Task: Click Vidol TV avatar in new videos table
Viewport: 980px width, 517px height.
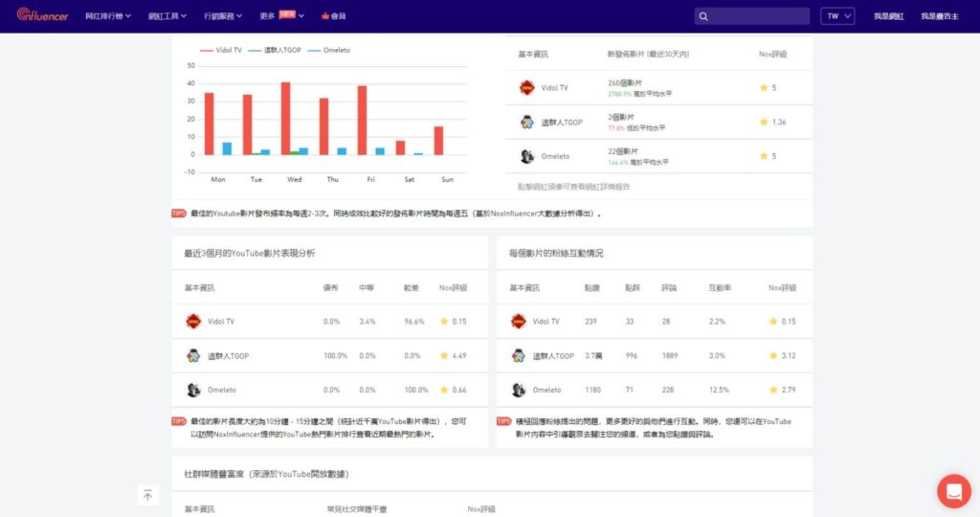Action: [526, 87]
